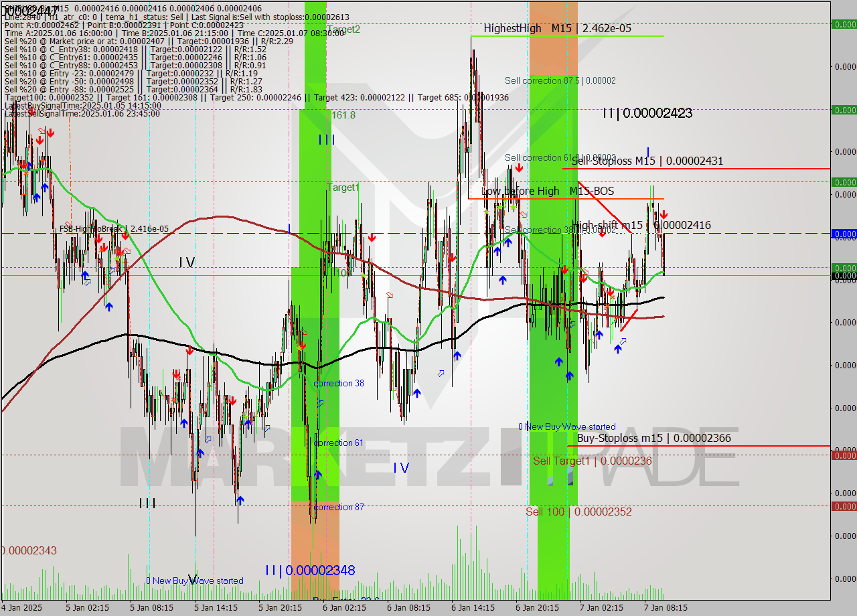Select the Target2 label

coord(344,29)
